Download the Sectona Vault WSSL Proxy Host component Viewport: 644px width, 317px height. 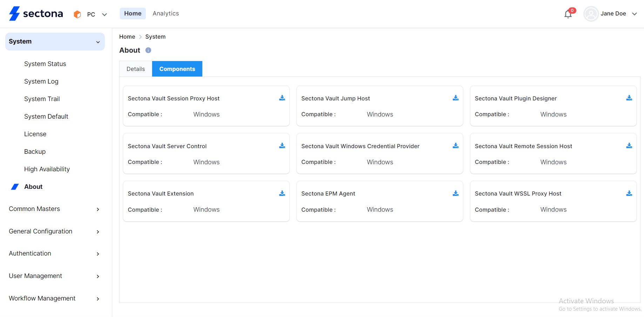pyautogui.click(x=629, y=193)
